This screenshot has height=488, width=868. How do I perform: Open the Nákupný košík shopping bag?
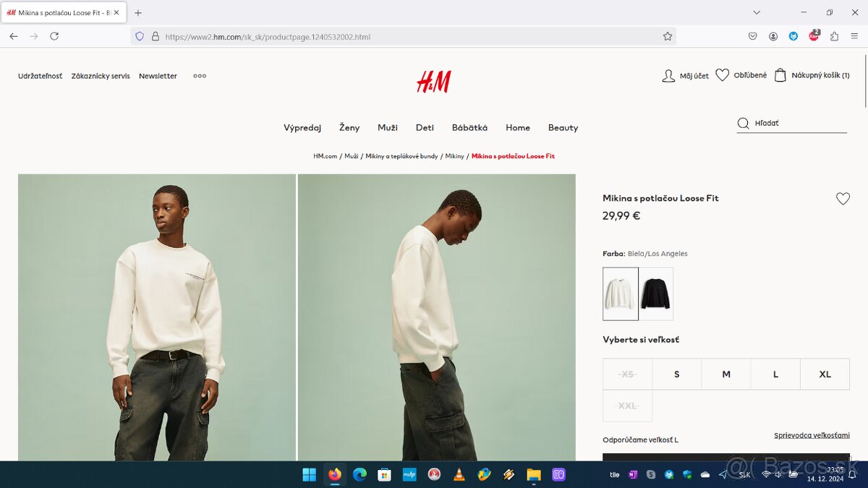[780, 74]
